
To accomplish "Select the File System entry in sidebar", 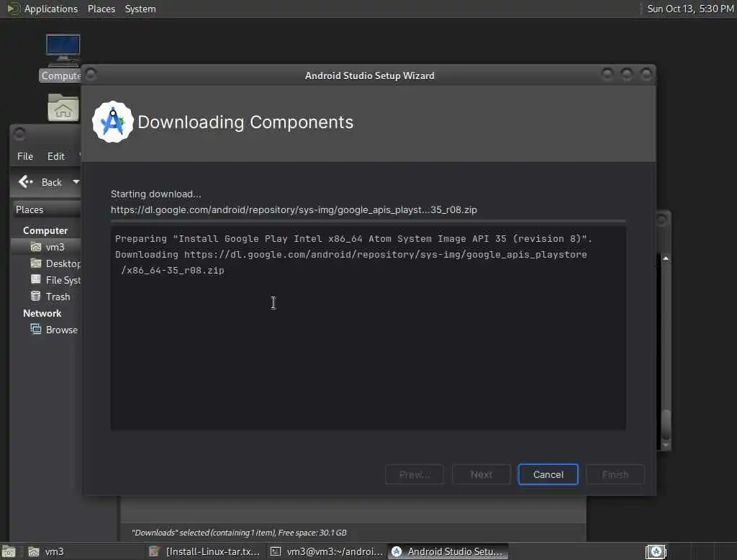I will click(x=55, y=280).
